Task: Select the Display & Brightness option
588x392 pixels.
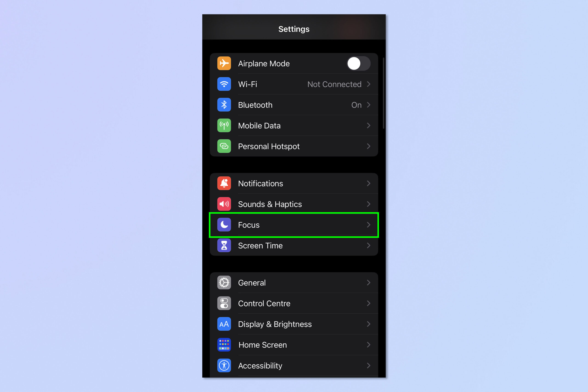Action: [294, 324]
